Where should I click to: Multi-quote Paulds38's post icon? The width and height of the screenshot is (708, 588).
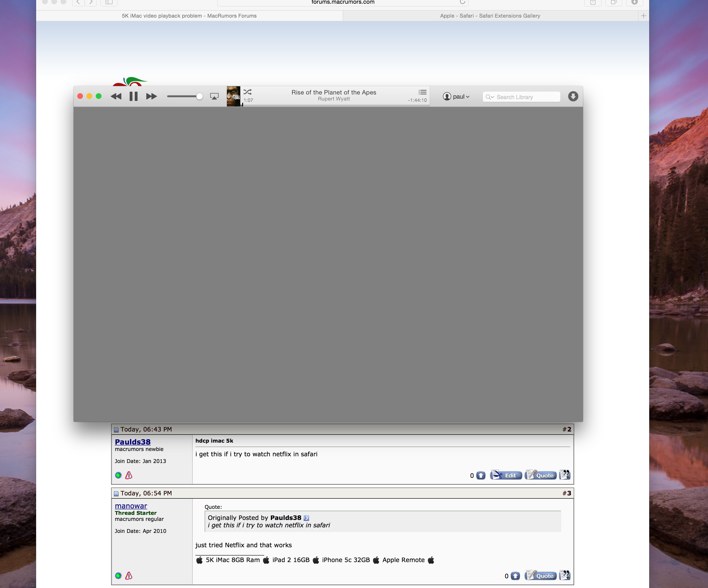pyautogui.click(x=565, y=475)
